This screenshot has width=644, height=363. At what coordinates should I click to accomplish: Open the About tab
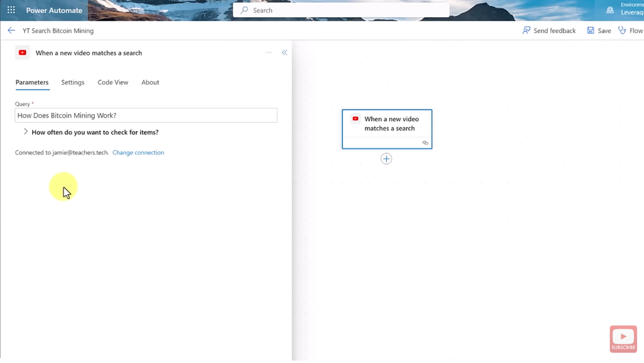[150, 82]
